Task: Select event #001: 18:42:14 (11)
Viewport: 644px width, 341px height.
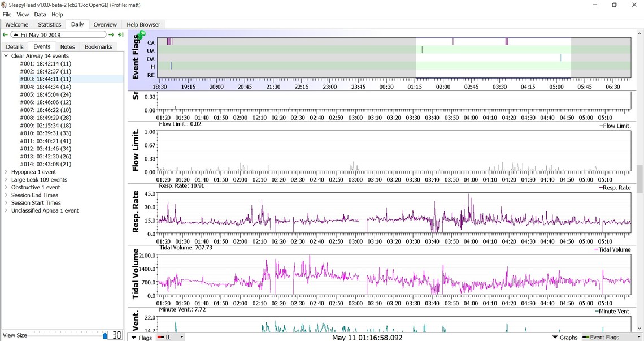Action: coord(46,63)
